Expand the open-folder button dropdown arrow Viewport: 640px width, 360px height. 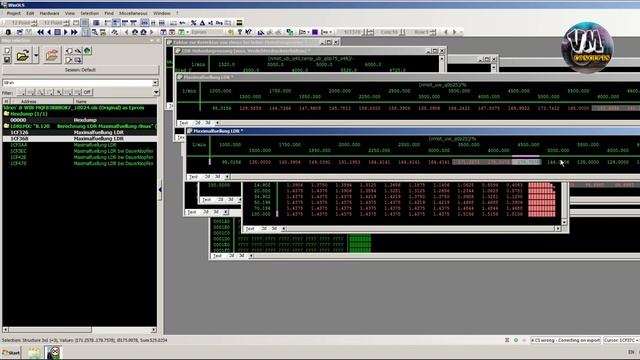(x=36, y=55)
